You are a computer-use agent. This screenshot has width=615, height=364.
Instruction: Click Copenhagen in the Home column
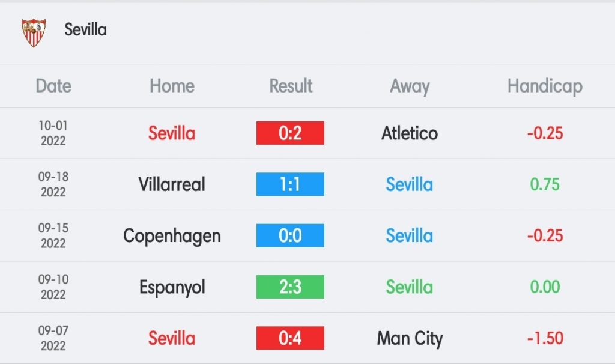[x=172, y=237]
